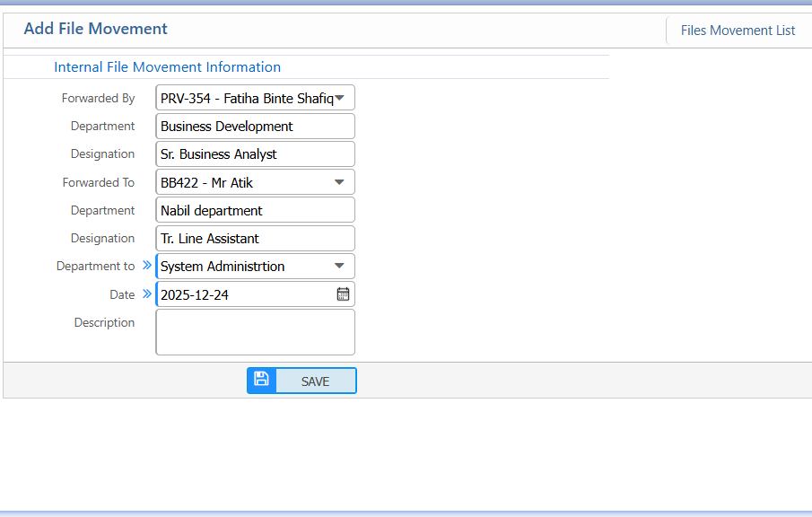
Task: Click the dropdown arrow in Forwarded To field
Action: 340,181
